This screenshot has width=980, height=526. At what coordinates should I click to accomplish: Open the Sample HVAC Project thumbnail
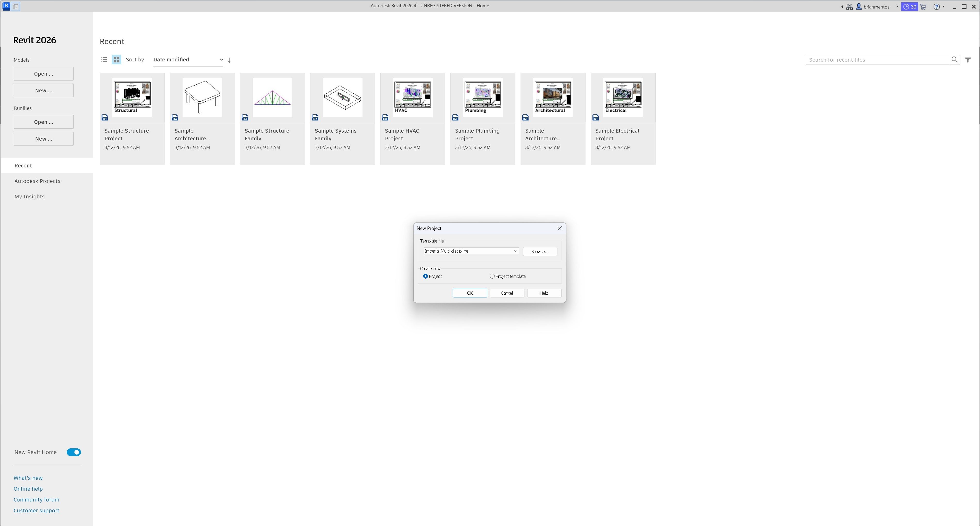pyautogui.click(x=412, y=98)
